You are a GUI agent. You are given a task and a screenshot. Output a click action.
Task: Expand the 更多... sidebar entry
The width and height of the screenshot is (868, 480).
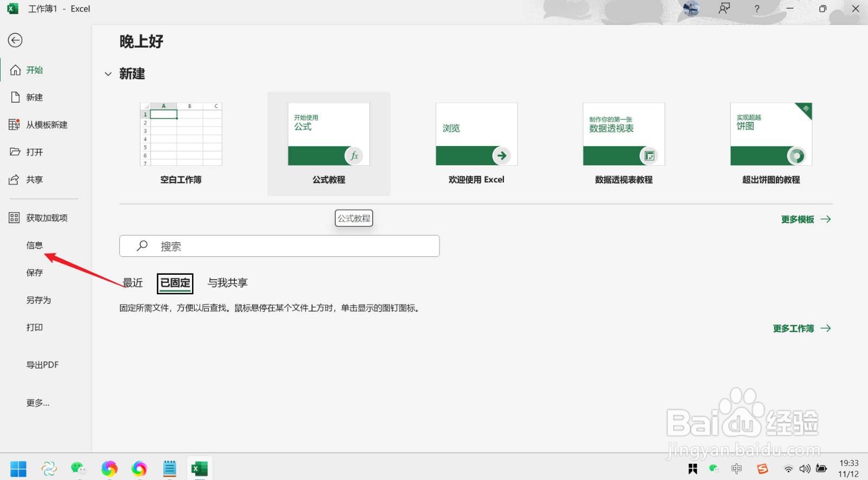tap(38, 403)
